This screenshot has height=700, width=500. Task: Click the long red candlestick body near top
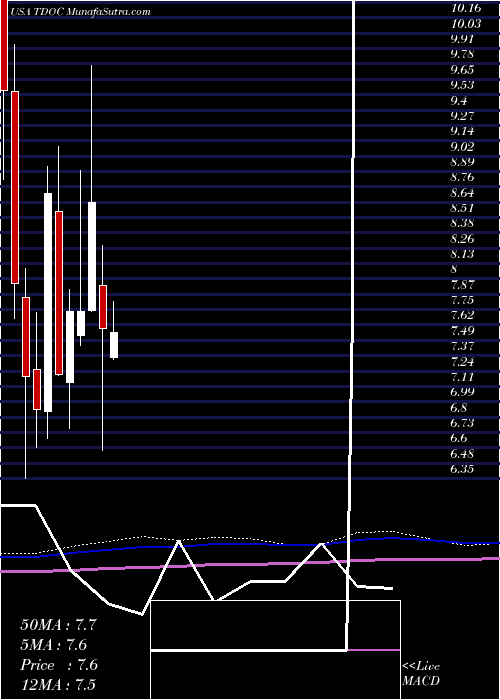pyautogui.click(x=15, y=187)
